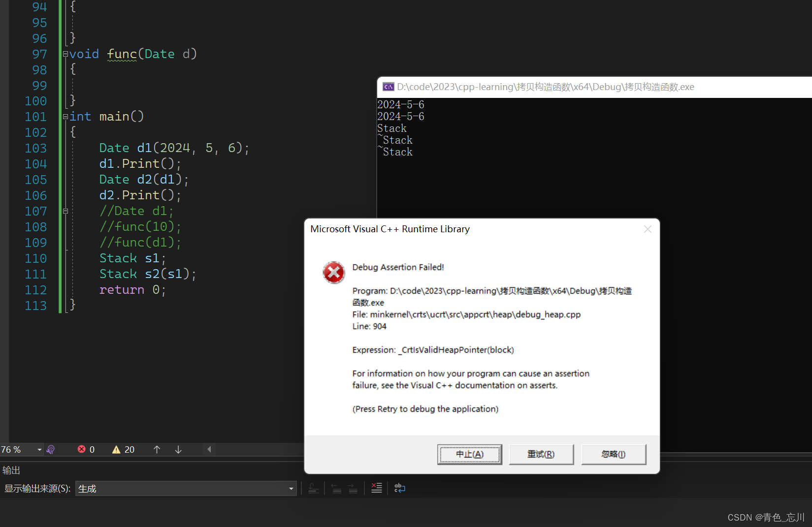This screenshot has width=812, height=527.
Task: Click the red error icon in dialog
Action: pyautogui.click(x=334, y=272)
